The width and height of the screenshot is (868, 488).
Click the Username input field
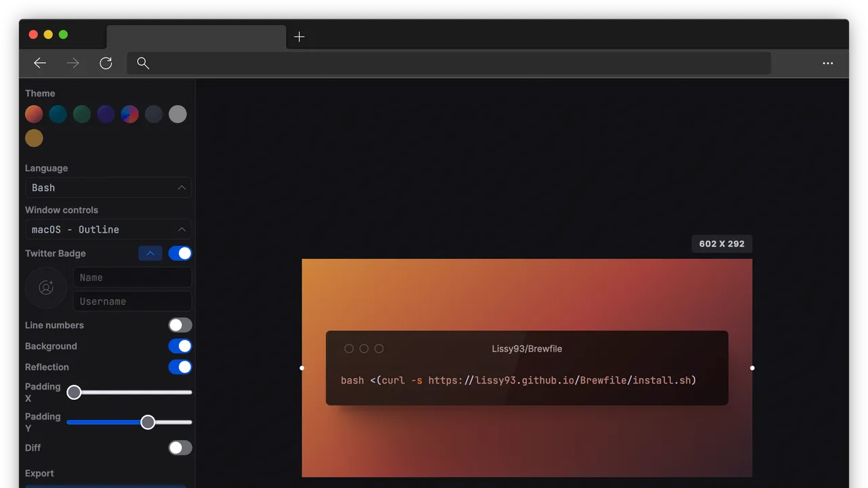[132, 301]
